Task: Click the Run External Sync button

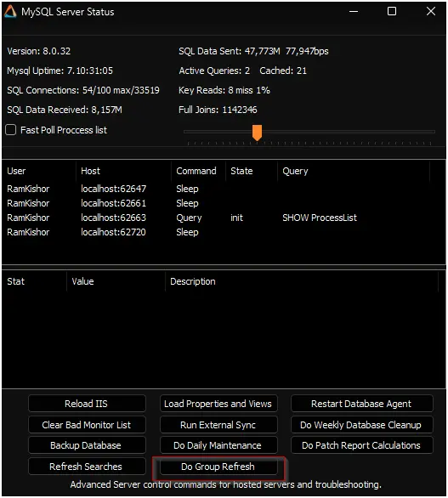Action: (x=218, y=425)
